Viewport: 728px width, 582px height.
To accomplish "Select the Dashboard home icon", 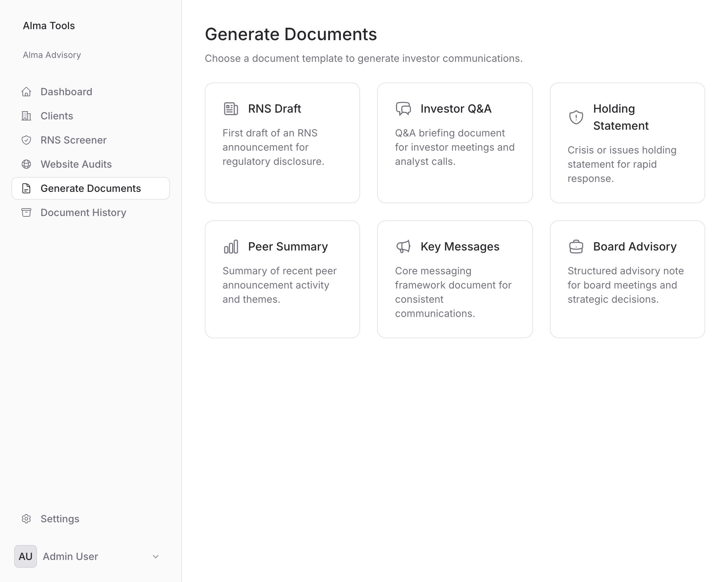I will tap(26, 92).
